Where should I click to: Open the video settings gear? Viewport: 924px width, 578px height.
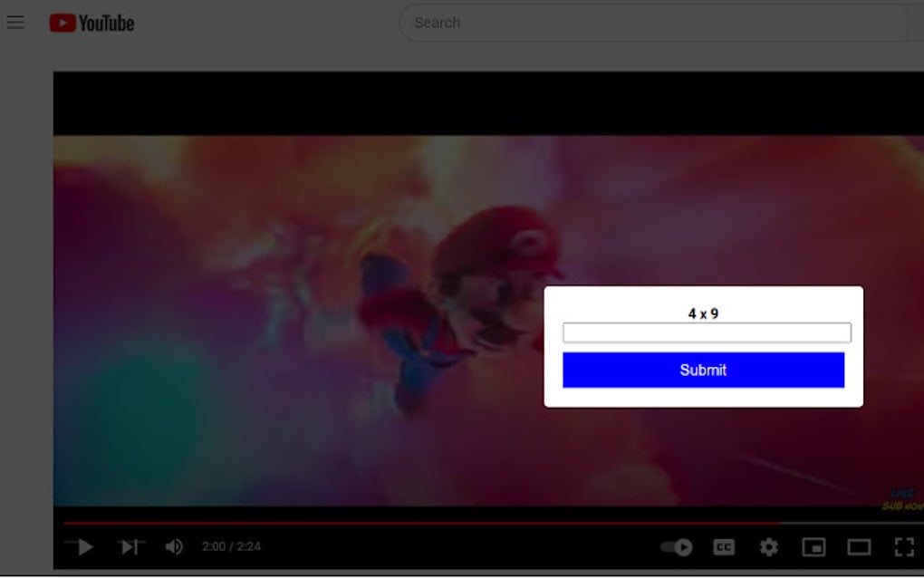click(x=768, y=547)
